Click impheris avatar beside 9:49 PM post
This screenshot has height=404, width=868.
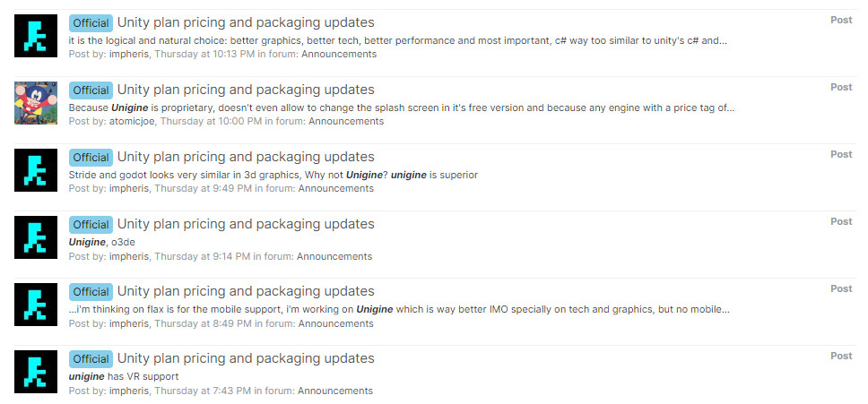coord(36,170)
